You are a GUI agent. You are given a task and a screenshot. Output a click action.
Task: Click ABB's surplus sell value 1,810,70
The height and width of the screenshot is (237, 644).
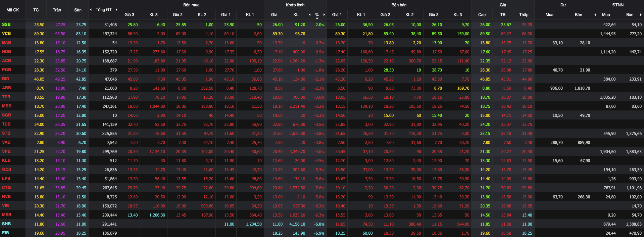click(582, 88)
